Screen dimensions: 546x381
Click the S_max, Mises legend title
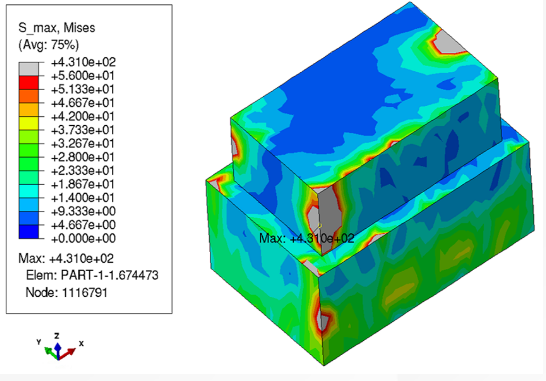[56, 28]
